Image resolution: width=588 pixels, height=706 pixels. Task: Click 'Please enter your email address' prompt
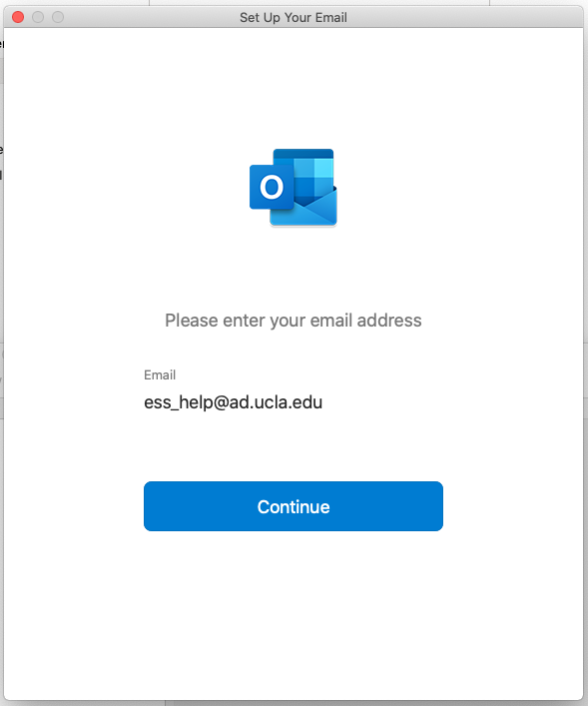294,321
